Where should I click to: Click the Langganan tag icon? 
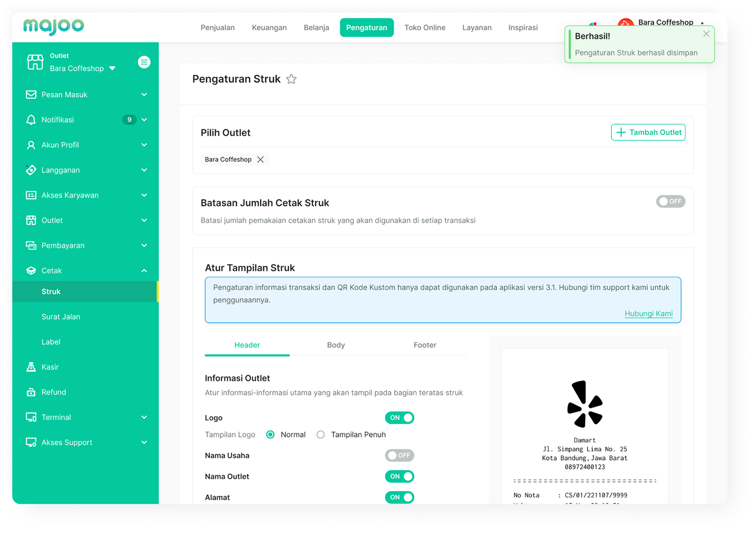point(31,170)
